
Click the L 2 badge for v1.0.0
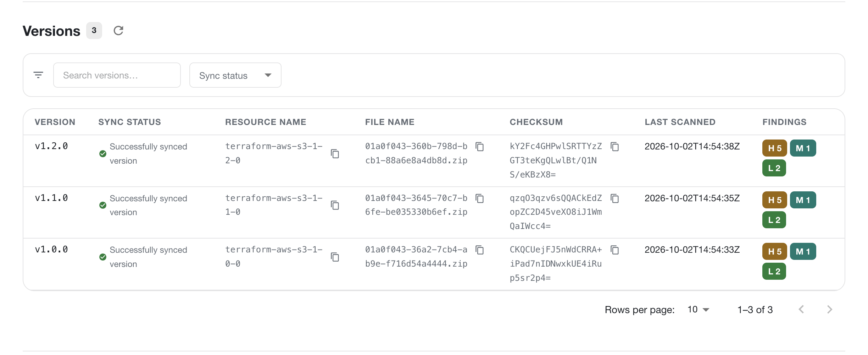tap(774, 271)
